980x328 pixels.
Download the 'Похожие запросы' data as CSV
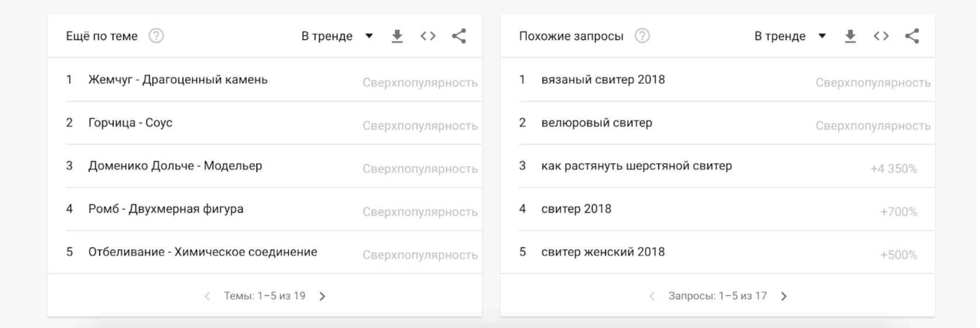[850, 36]
